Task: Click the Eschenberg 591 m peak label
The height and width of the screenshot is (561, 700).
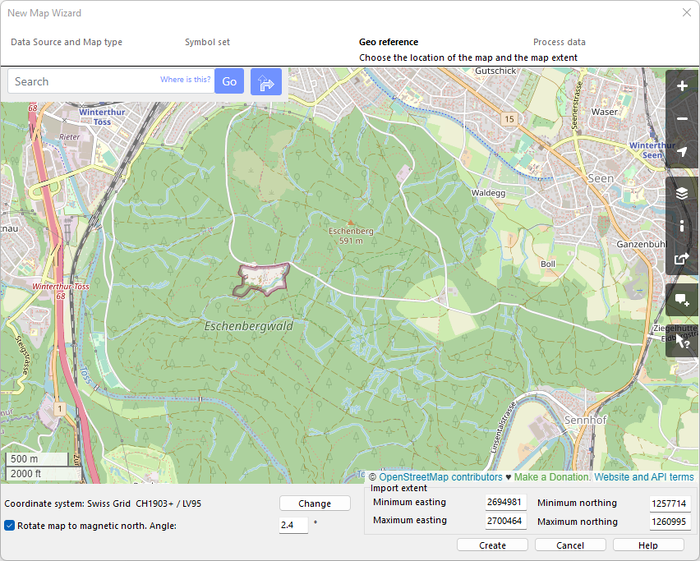Action: [351, 236]
